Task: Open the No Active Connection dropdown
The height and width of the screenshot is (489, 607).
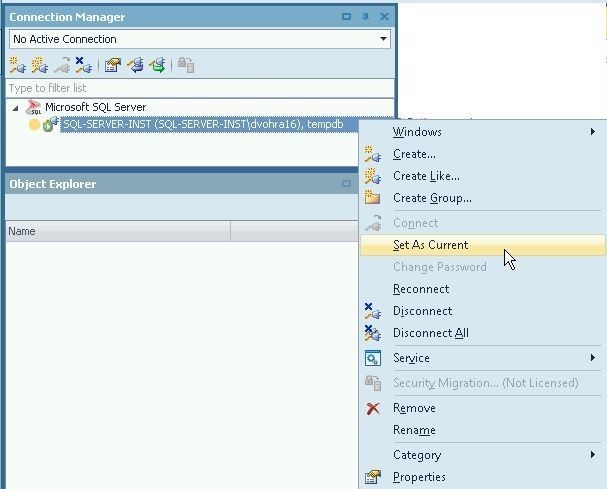Action: click(384, 39)
